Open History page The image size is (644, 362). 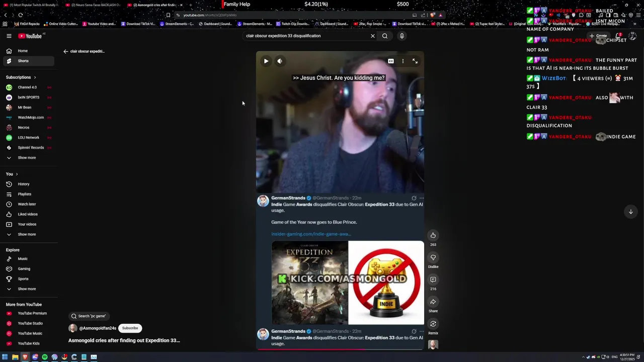28,184
